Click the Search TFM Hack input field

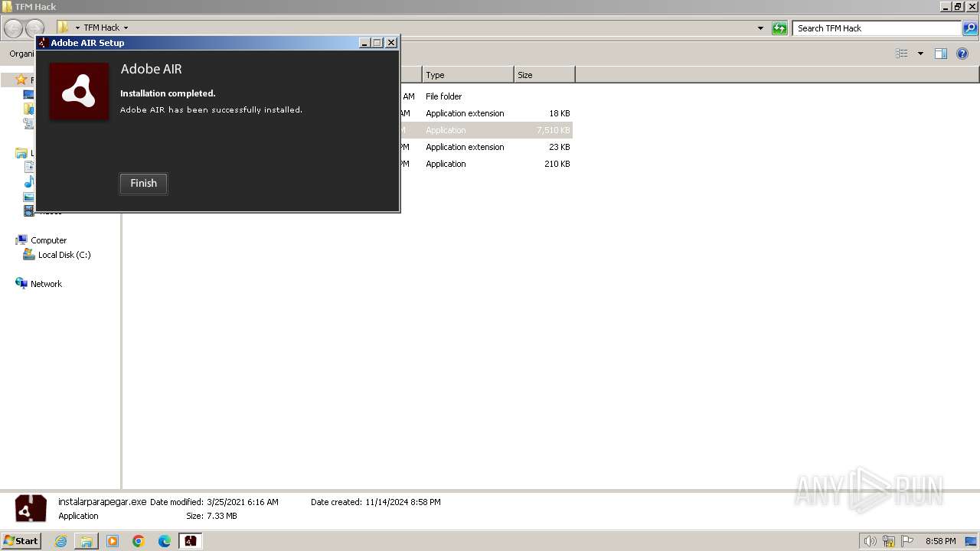[x=877, y=28]
